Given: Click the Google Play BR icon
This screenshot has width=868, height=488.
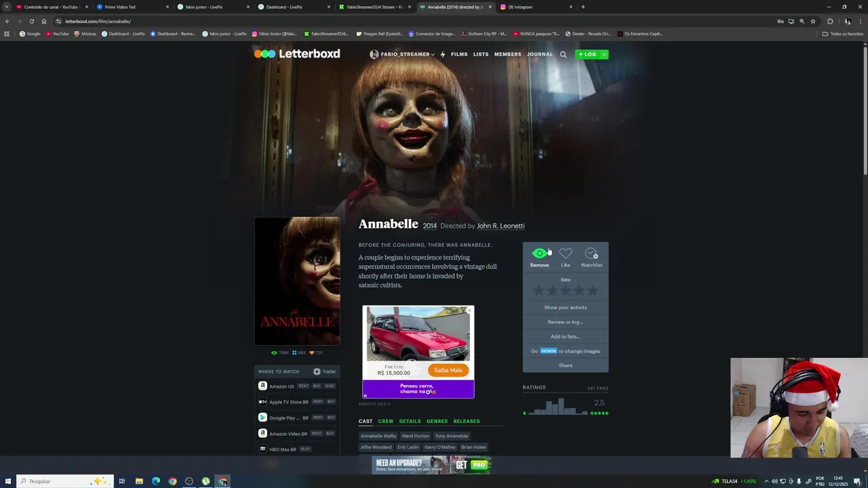Looking at the screenshot, I should (x=262, y=418).
